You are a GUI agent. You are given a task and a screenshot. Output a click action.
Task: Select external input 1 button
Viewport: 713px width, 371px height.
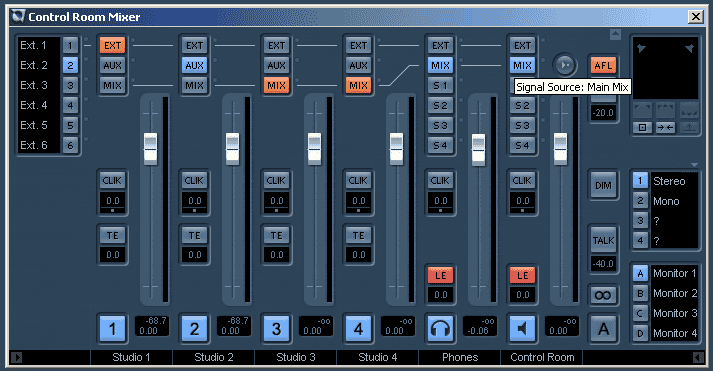70,45
